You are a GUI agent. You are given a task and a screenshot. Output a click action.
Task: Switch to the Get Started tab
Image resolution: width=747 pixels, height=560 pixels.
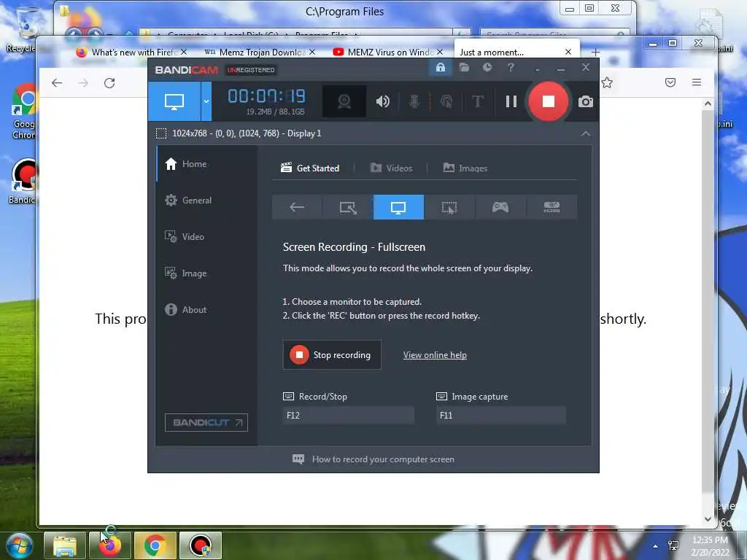coord(310,168)
